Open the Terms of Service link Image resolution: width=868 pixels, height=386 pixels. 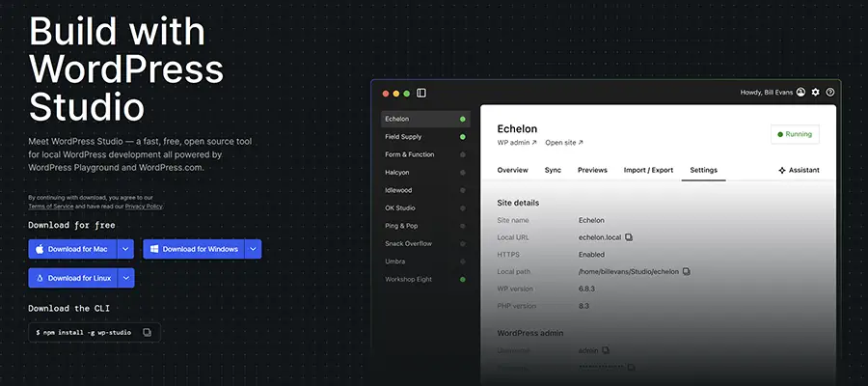51,206
